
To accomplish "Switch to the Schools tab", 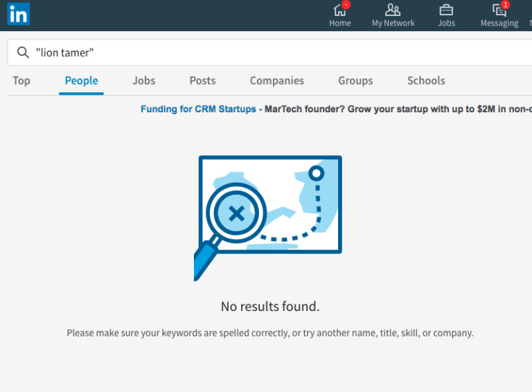I will [426, 81].
